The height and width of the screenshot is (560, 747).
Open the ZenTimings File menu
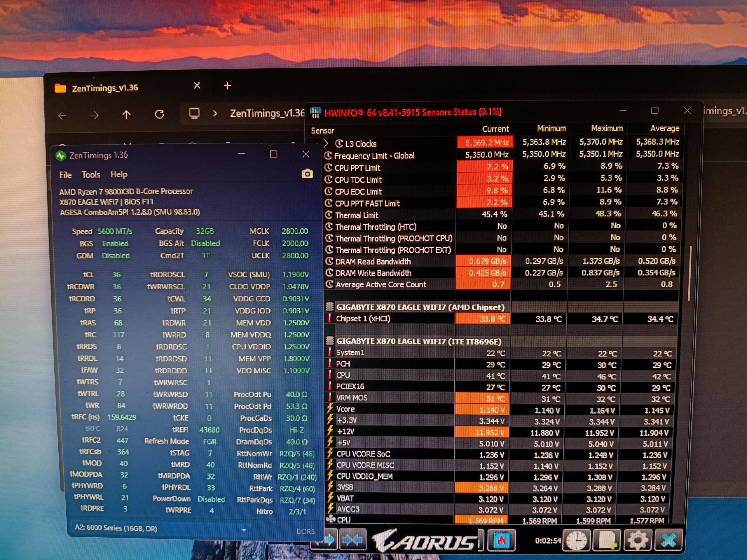65,175
